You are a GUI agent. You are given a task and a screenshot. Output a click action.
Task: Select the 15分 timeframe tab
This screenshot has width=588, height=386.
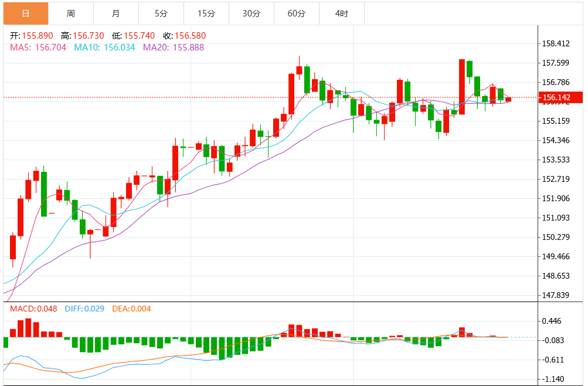point(206,13)
